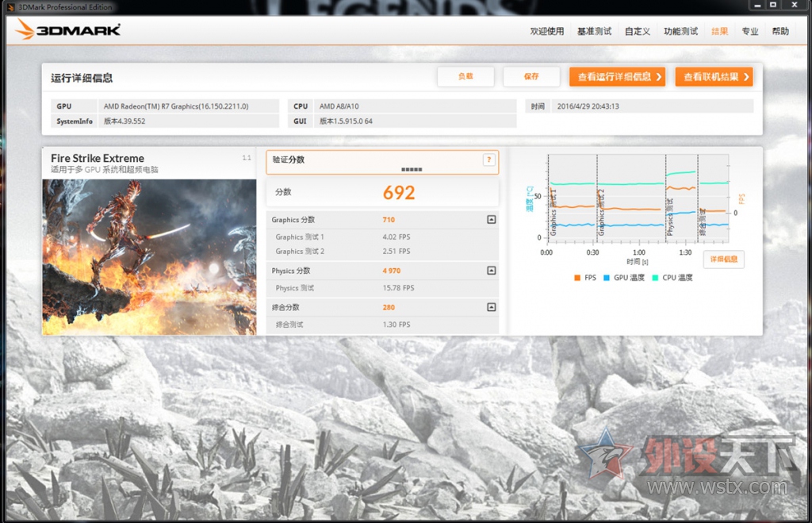
Task: Click the Graphics 测试 1 result 4.02 FPS
Action: (396, 237)
